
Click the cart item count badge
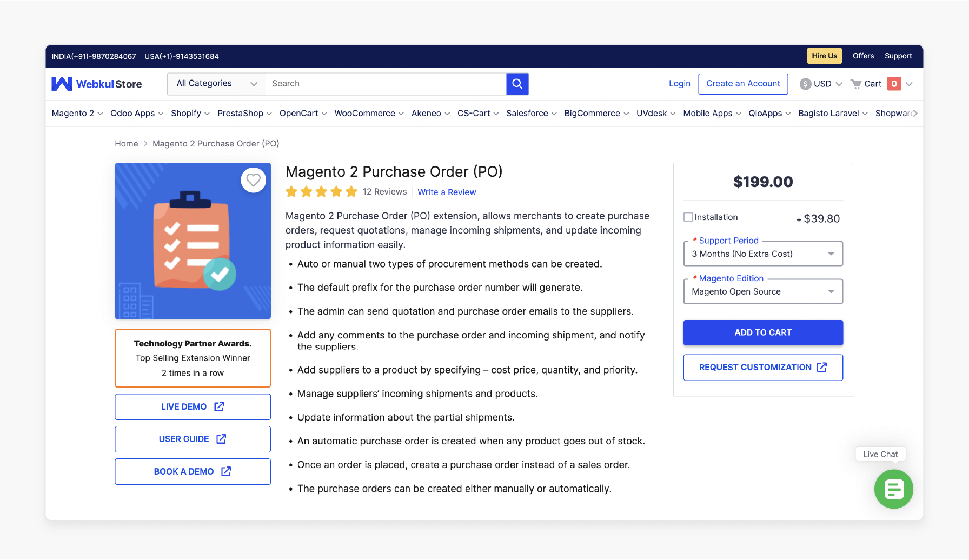tap(894, 84)
